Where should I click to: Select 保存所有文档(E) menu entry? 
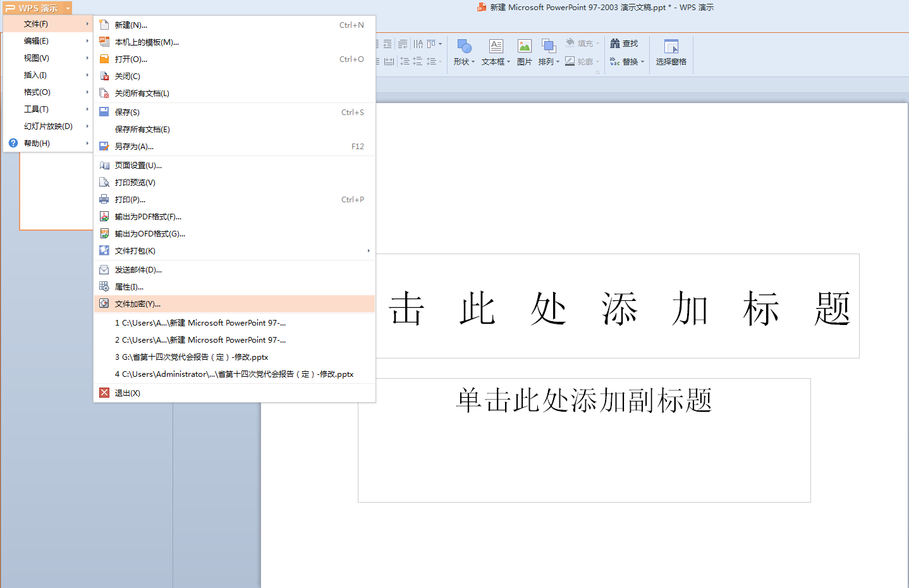click(x=235, y=129)
